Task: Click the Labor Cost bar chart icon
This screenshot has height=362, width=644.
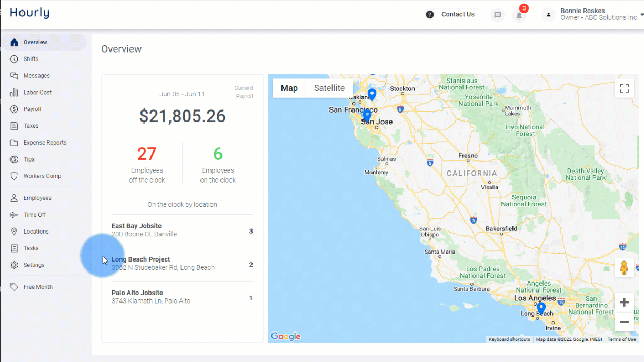Action: pos(14,93)
